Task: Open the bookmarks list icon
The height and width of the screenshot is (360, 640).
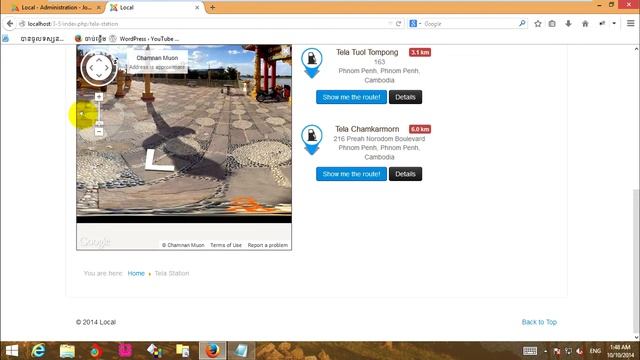Action: coord(552,24)
